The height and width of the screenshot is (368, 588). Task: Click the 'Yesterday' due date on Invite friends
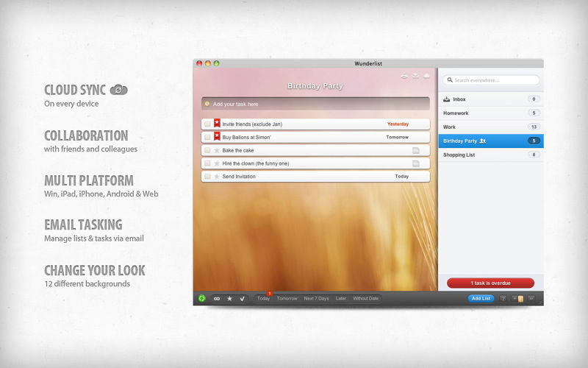(x=398, y=124)
